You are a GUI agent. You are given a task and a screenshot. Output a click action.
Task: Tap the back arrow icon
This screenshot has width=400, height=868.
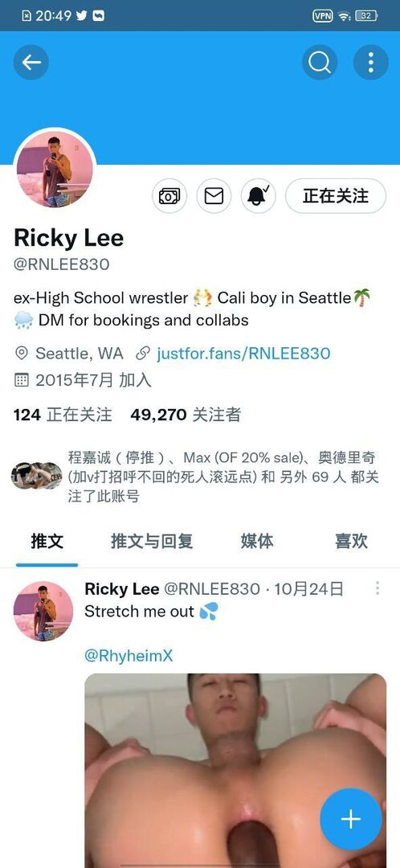(31, 62)
